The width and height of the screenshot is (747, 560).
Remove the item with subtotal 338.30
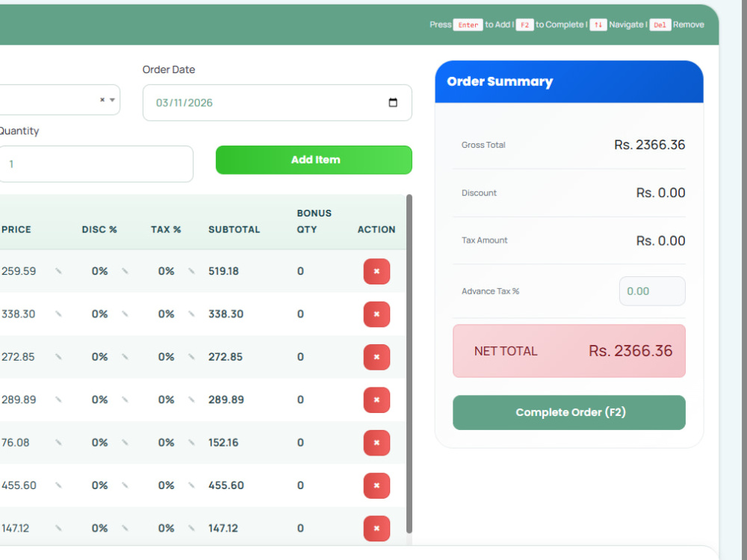click(x=376, y=314)
